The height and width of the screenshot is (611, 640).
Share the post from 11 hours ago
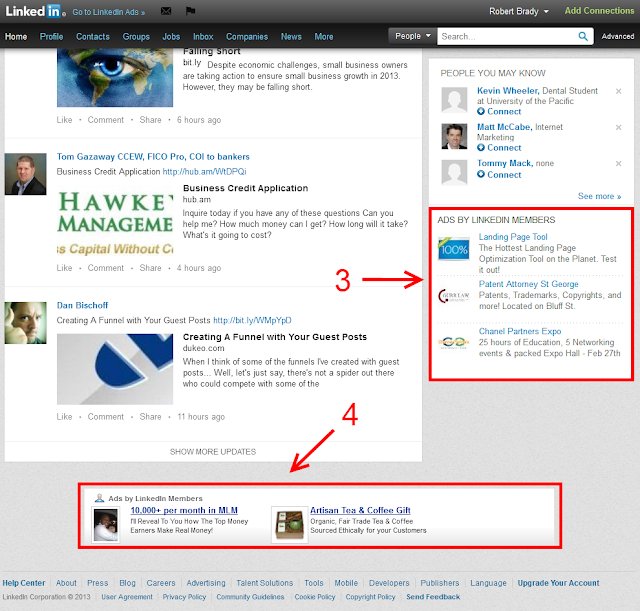(150, 417)
